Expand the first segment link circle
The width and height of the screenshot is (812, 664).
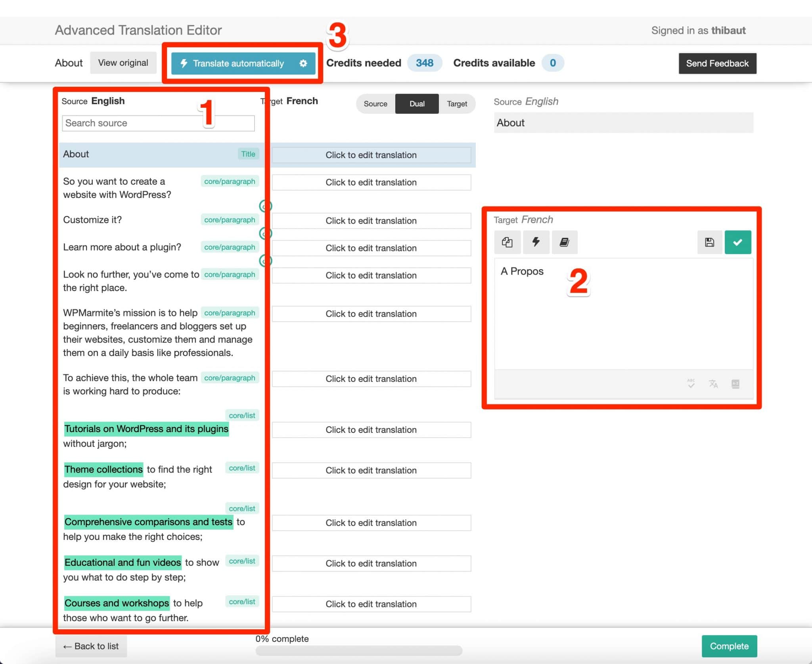pos(266,206)
